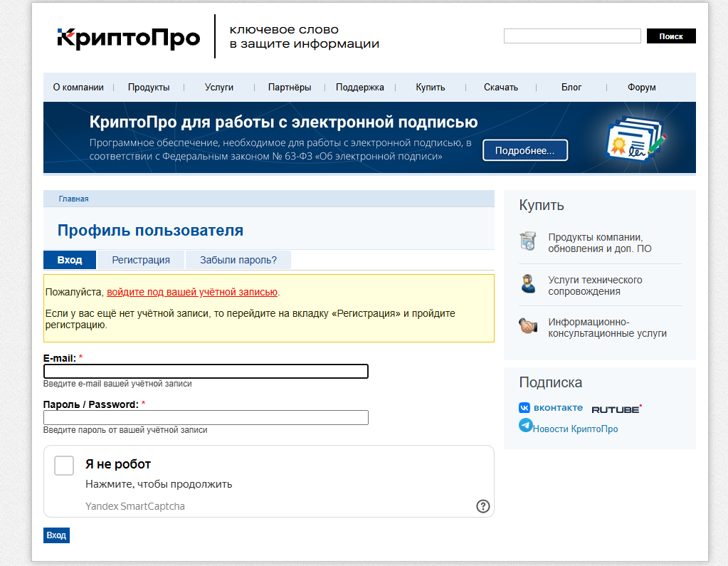Image resolution: width=728 pixels, height=566 pixels.
Task: Open the "Партнёры" menu item
Action: coord(290,88)
